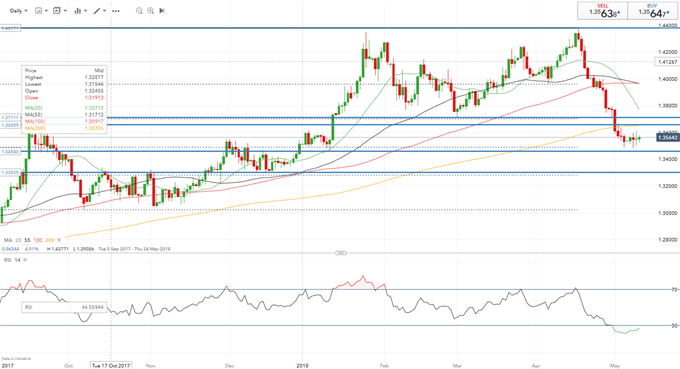680x369 pixels.
Task: Click the RSI 30 level label
Action: pyautogui.click(x=674, y=325)
